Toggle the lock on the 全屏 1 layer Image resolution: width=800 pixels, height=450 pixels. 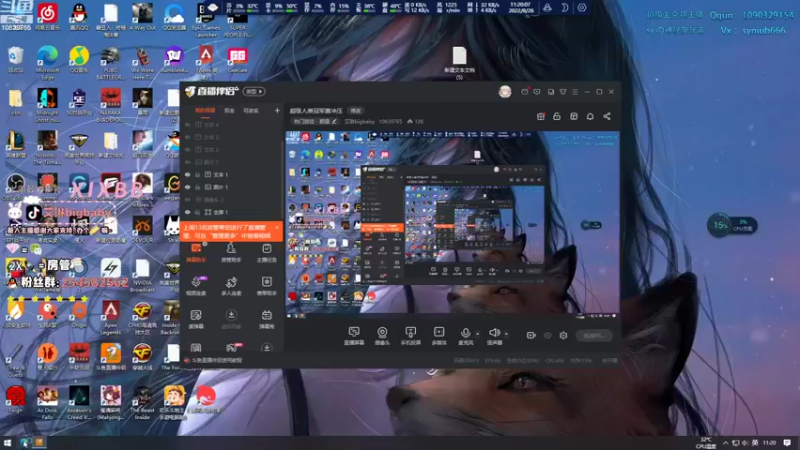198,212
